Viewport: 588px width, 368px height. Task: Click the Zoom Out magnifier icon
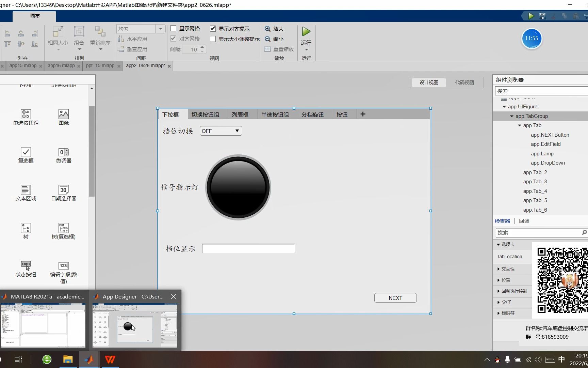click(268, 39)
